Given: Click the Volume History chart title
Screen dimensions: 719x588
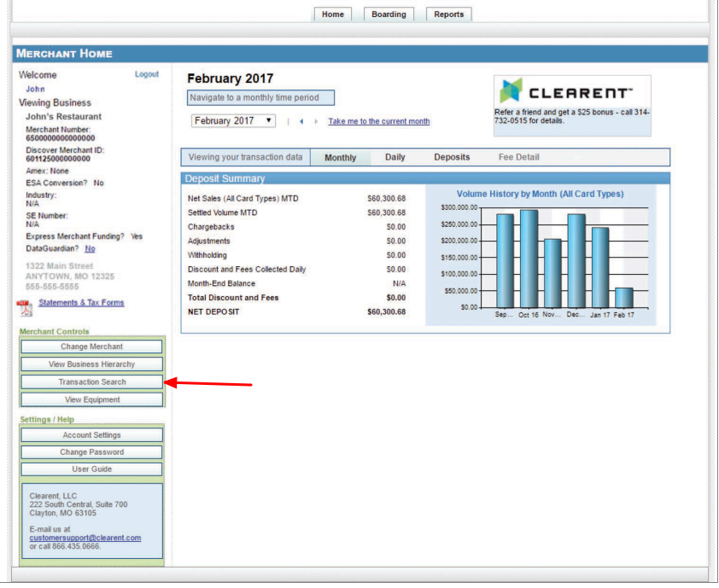Looking at the screenshot, I should click(541, 194).
